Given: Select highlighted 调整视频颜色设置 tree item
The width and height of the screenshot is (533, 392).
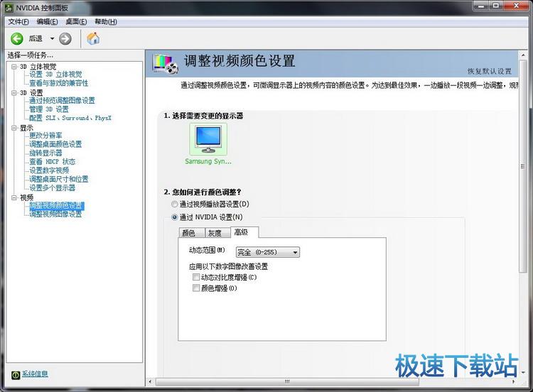Looking at the screenshot, I should [56, 206].
